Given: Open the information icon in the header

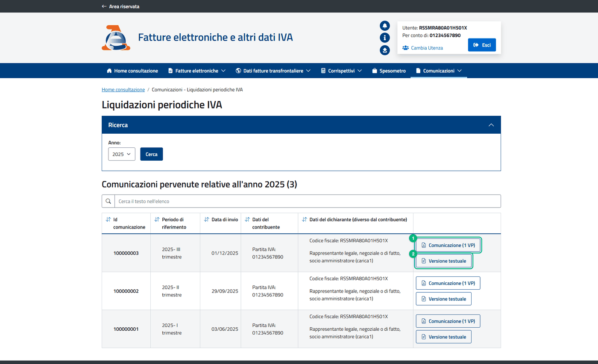Looking at the screenshot, I should click(384, 38).
